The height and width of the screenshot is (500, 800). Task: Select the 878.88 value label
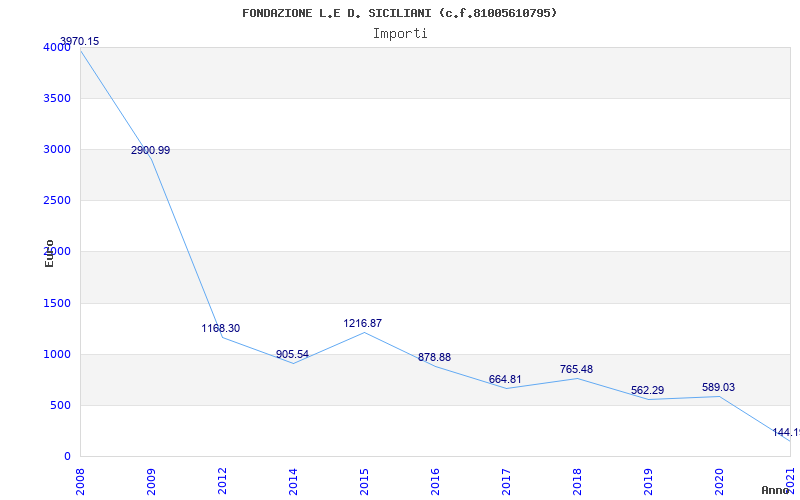click(434, 357)
